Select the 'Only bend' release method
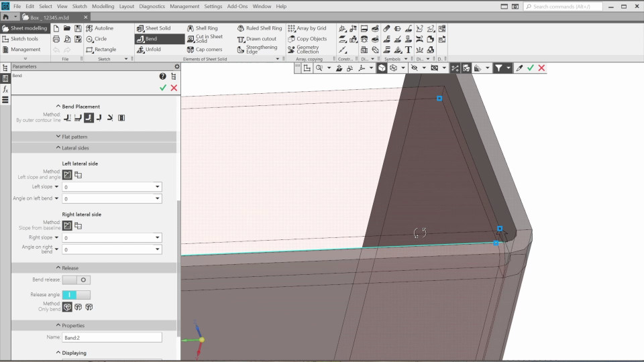644x362 pixels. pyautogui.click(x=67, y=307)
